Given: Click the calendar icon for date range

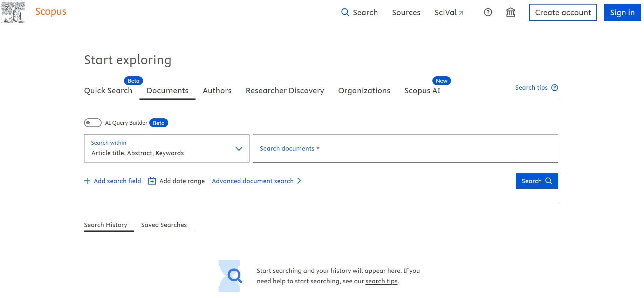Looking at the screenshot, I should [152, 181].
